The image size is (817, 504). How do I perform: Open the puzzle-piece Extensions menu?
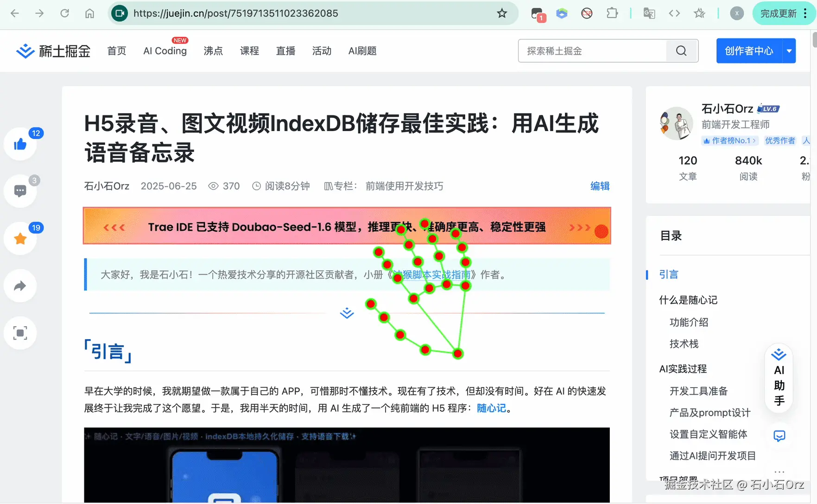pos(612,13)
